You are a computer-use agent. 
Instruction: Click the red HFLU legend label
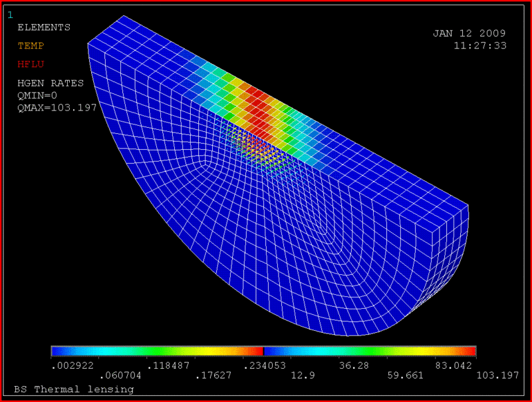coord(31,64)
